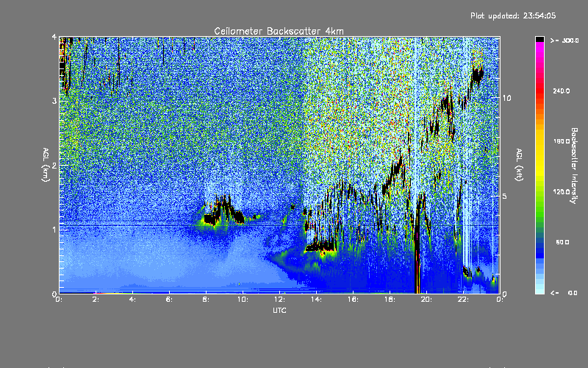
Task: Click the green section of the colorbar
Action: pyautogui.click(x=539, y=207)
